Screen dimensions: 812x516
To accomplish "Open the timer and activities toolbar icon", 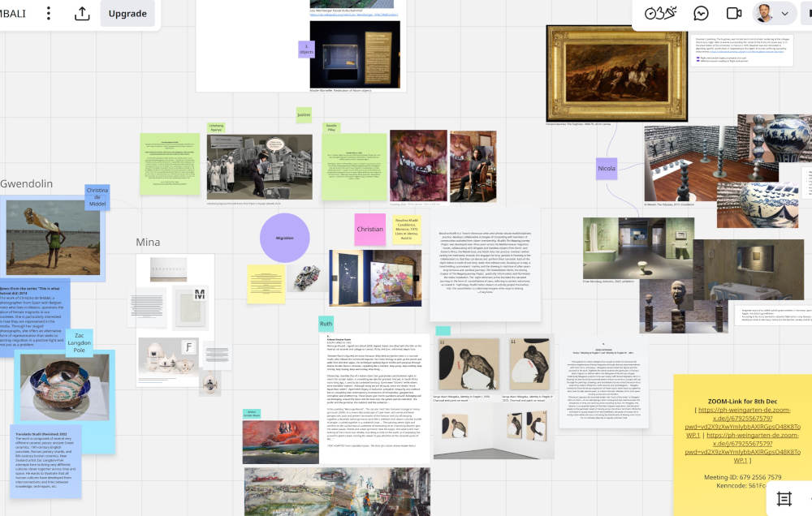I will click(660, 13).
